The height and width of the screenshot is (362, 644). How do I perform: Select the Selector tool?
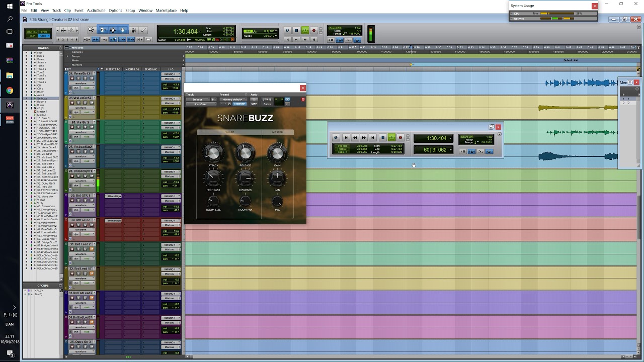[x=113, y=30]
